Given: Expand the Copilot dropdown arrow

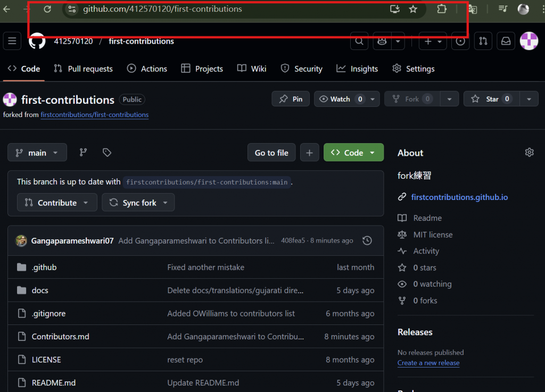Looking at the screenshot, I should click(398, 41).
